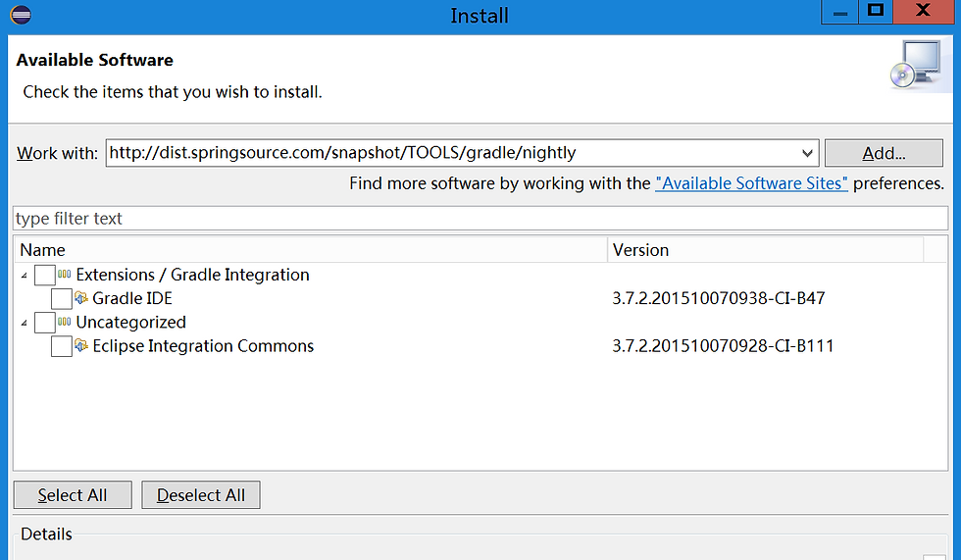Click the Add... button
The width and height of the screenshot is (961, 560).
(x=884, y=153)
